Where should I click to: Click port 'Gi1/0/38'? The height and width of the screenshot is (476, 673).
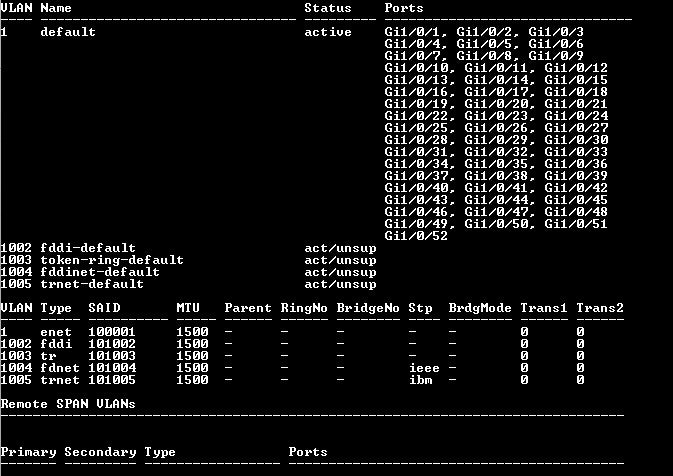495,176
